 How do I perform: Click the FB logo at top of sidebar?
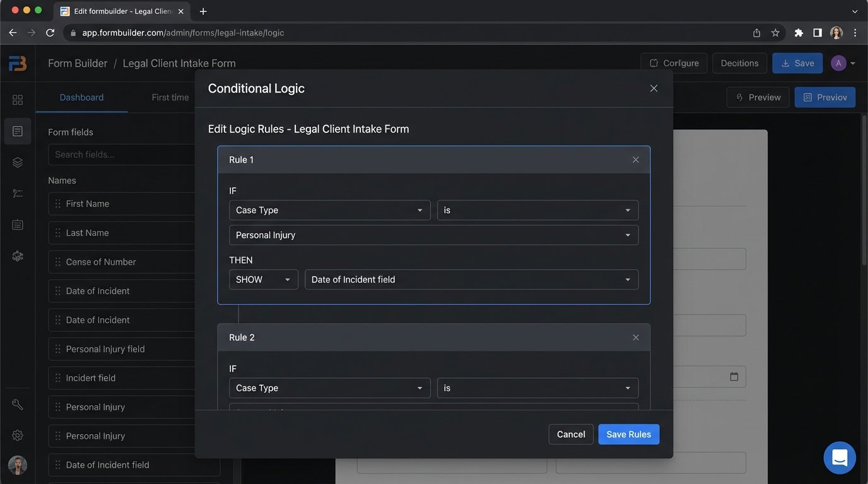[x=18, y=63]
